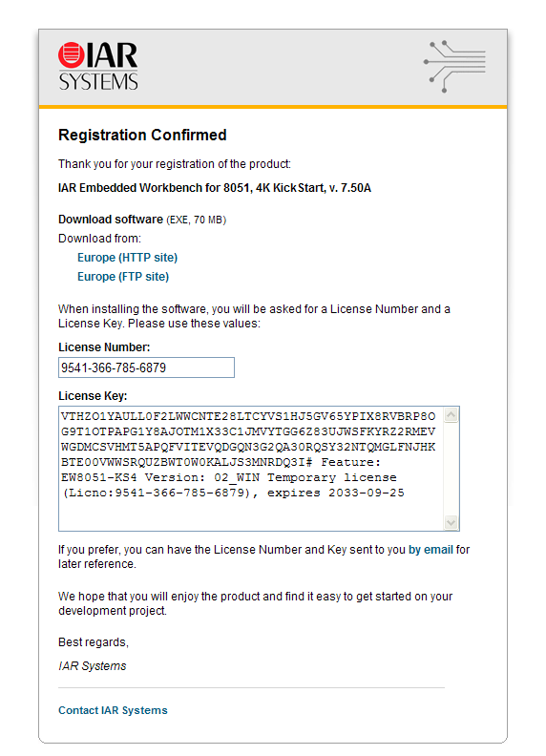Click the Registration Confirmed heading
Image resolution: width=546 pixels, height=756 pixels.
click(142, 135)
